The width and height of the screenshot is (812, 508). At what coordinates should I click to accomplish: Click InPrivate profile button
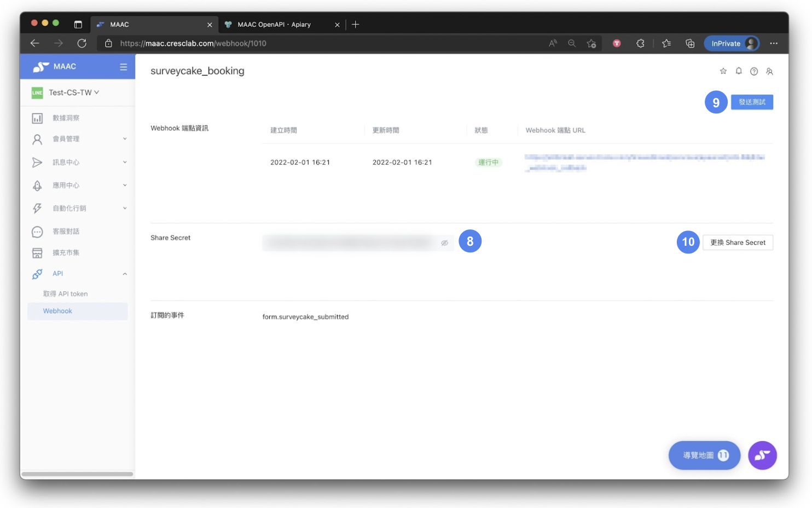732,43
